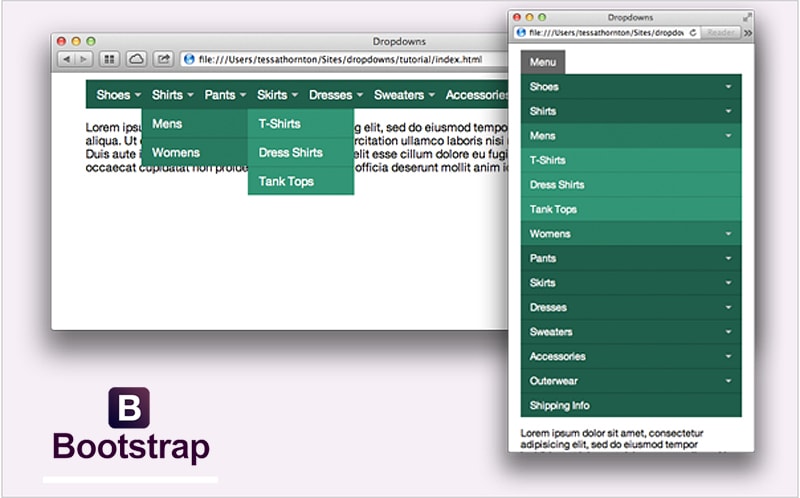
Task: Click the globe icon in the small window address bar
Action: [521, 33]
